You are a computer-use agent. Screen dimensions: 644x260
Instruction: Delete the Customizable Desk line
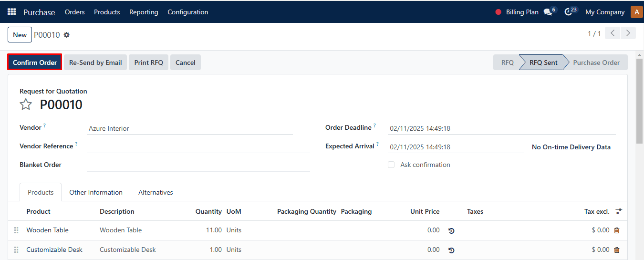coord(617,250)
